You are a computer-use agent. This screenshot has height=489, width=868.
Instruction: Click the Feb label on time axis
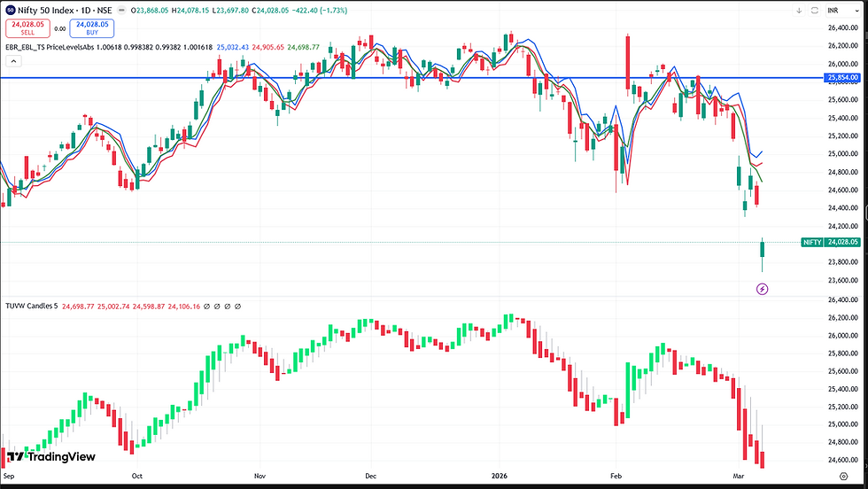click(x=616, y=476)
